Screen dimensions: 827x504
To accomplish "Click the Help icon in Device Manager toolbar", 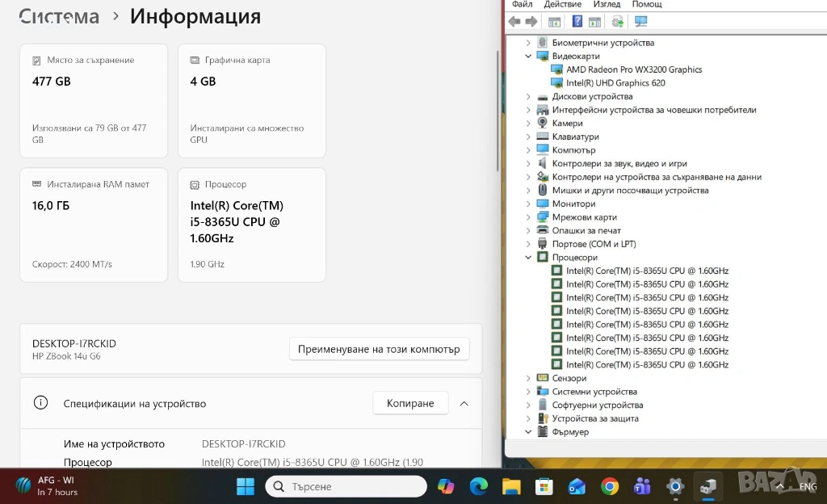I will (x=577, y=22).
